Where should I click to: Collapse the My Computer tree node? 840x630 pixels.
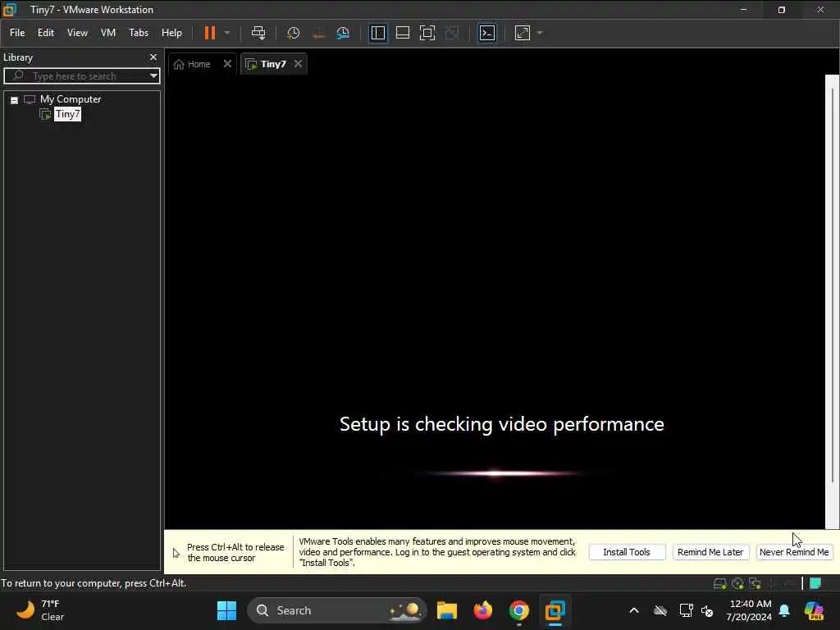tap(15, 100)
